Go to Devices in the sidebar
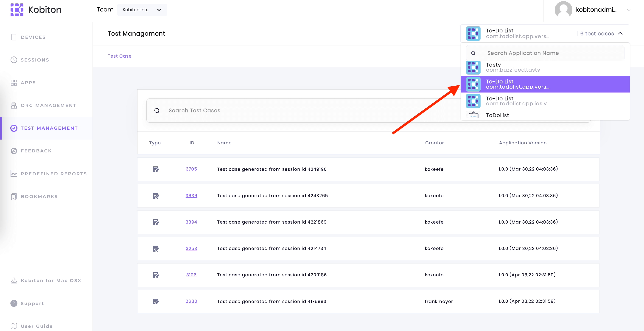644x331 pixels. [x=33, y=37]
